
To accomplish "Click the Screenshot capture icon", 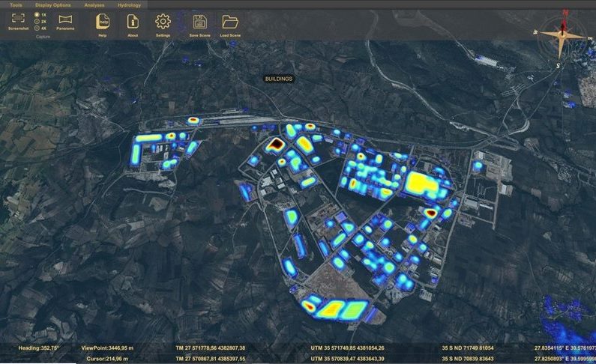I will pyautogui.click(x=18, y=19).
